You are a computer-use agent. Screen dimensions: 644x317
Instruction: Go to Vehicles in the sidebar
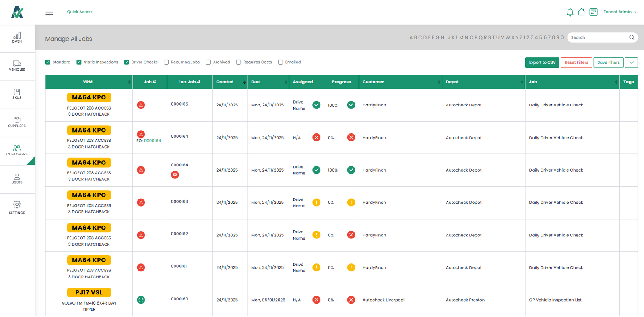(x=17, y=66)
